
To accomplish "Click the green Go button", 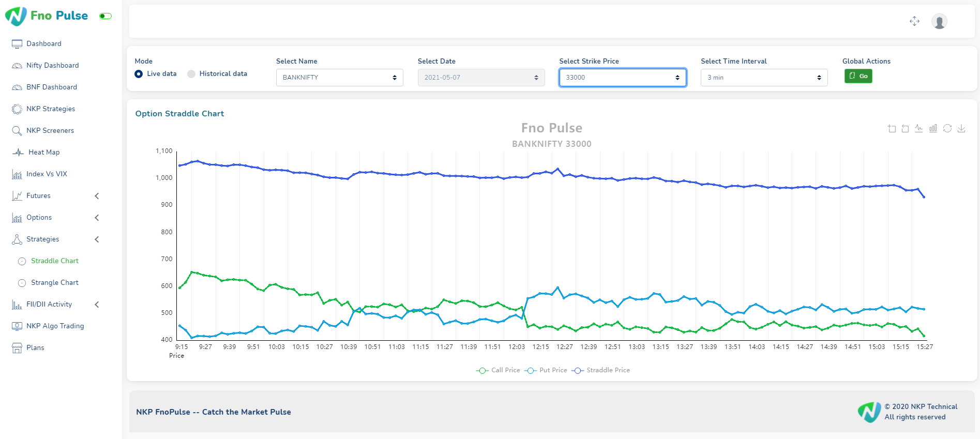I will coord(858,76).
